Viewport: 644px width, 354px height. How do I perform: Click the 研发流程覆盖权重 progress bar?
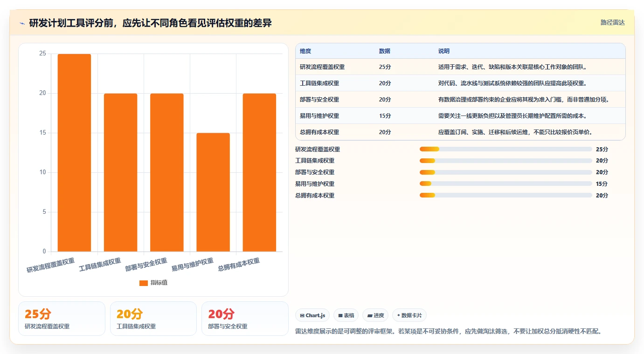pyautogui.click(x=506, y=149)
